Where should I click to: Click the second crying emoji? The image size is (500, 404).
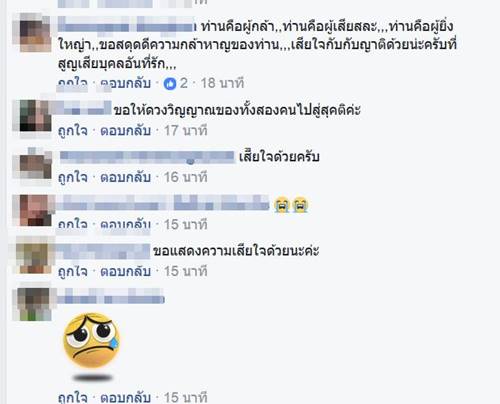click(300, 204)
